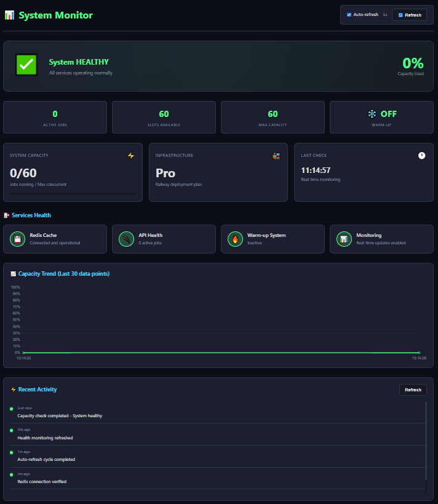Click green dot beside Capacity check completed
The width and height of the screenshot is (438, 504).
click(11, 409)
